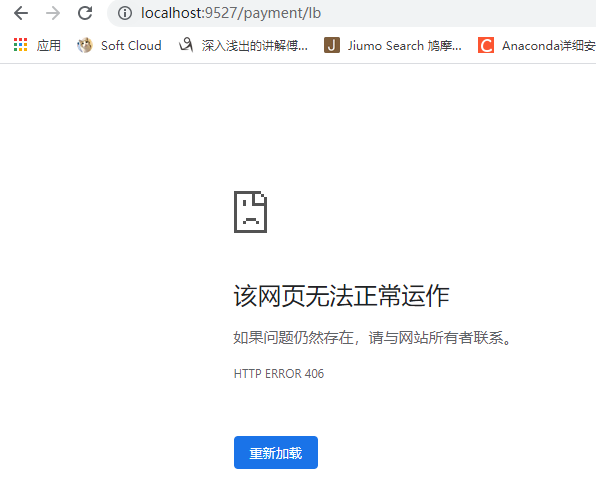
Task: Click the forward navigation arrow
Action: coord(53,13)
